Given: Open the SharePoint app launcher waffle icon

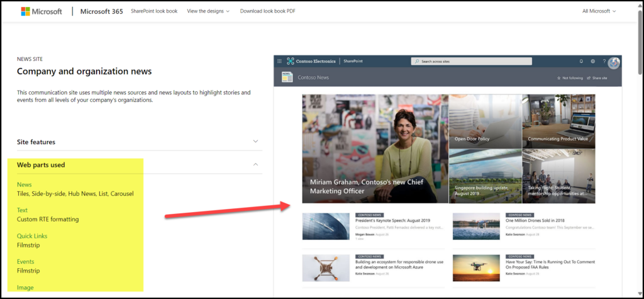Looking at the screenshot, I should click(279, 61).
